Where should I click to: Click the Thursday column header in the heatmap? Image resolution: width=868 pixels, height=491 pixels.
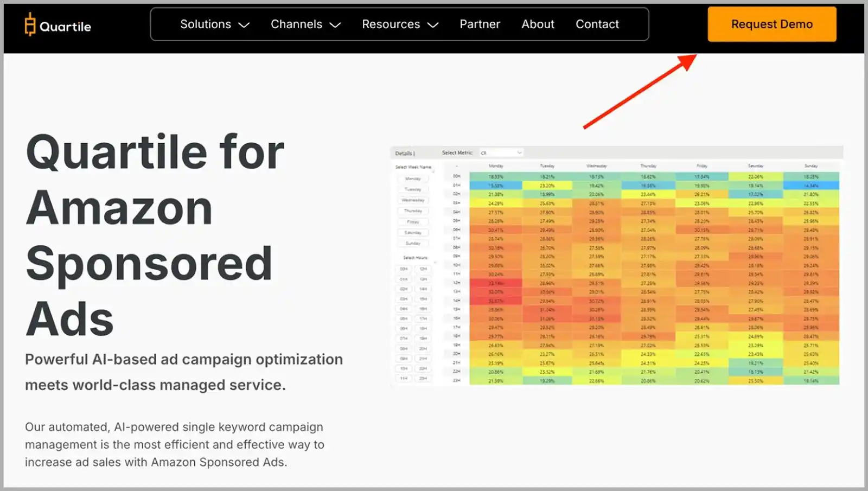pos(648,165)
